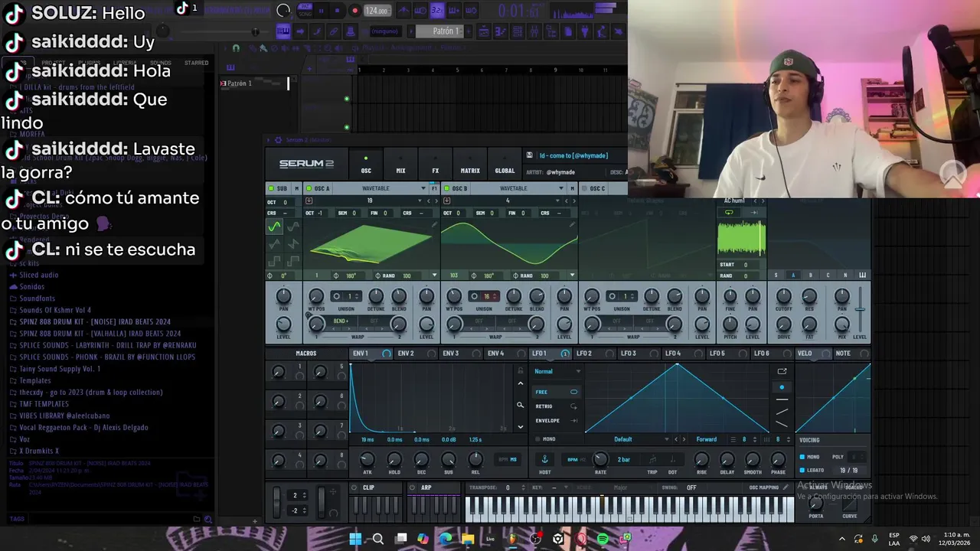Image resolution: width=980 pixels, height=551 pixels.
Task: Toggle the CLIP module power button
Action: click(x=354, y=487)
